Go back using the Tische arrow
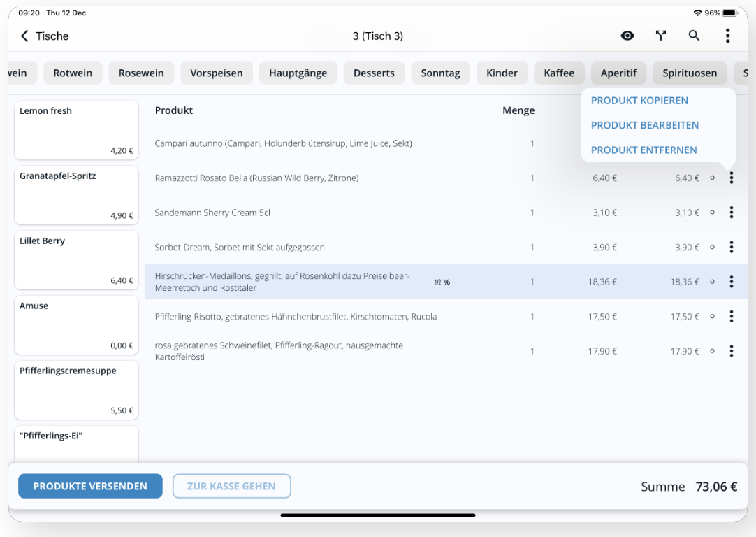756x537 pixels. pos(24,36)
